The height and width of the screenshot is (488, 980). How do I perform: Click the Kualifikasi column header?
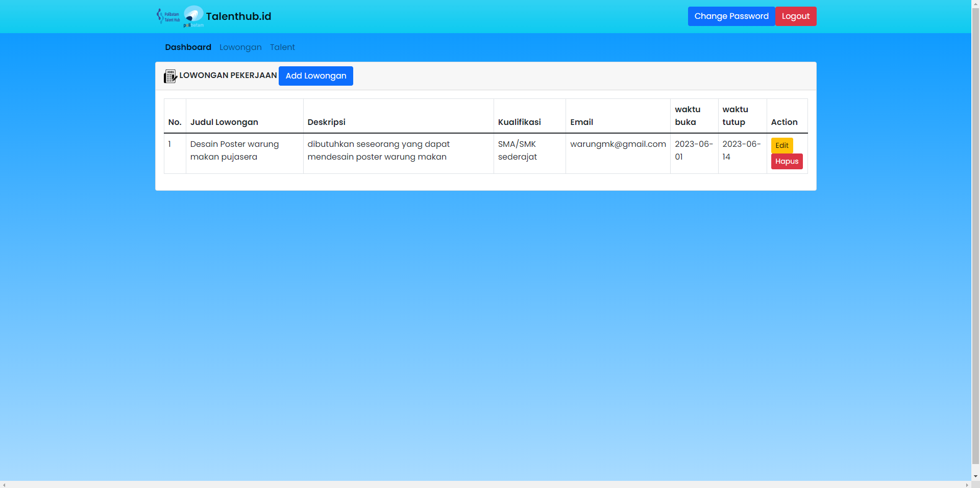click(519, 122)
